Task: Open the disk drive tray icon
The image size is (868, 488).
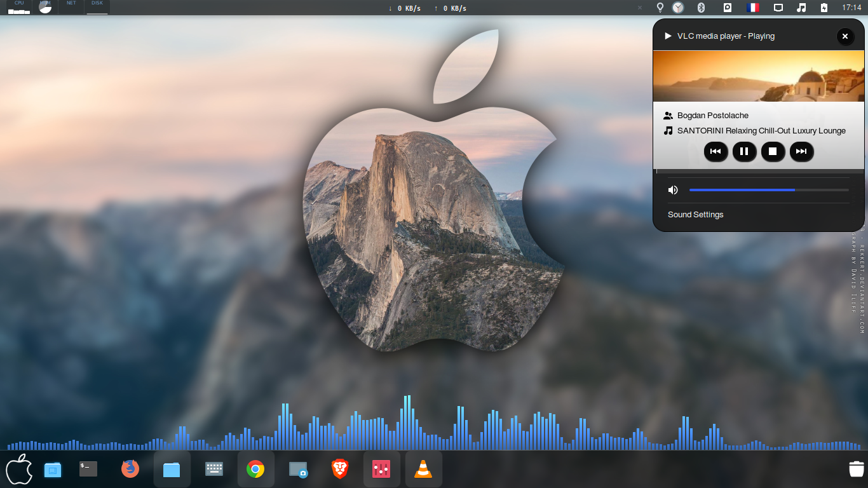Action: pos(727,8)
